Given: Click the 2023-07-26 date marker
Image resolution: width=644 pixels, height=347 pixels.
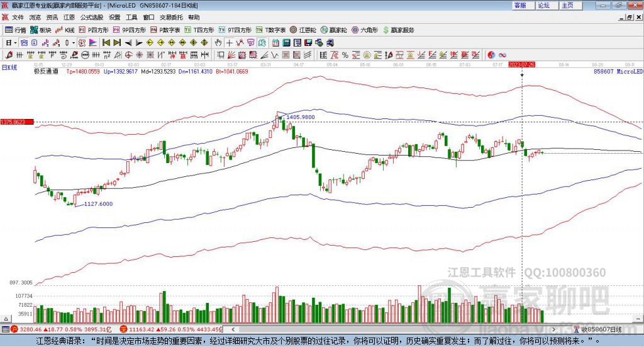Looking at the screenshot, I should click(x=521, y=64).
